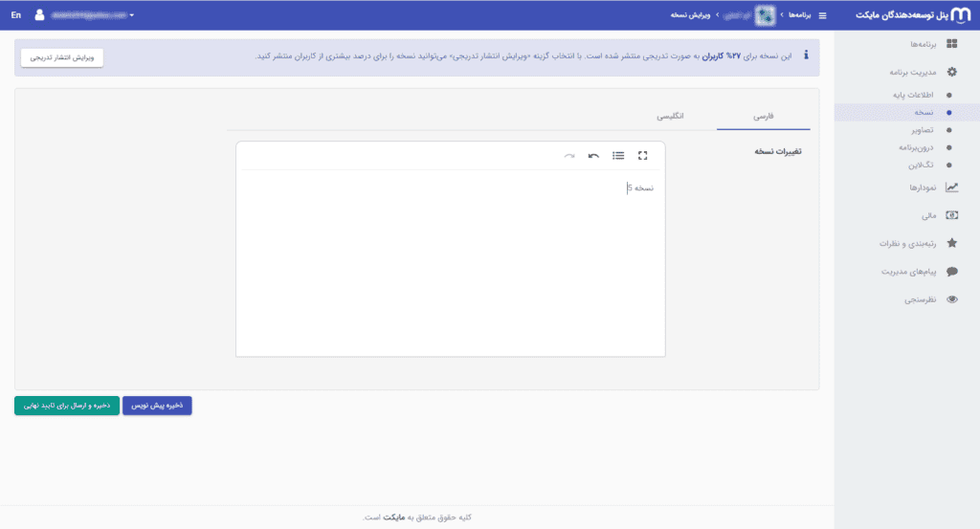980x529 pixels.
Task: Select the فارسی tab
Action: tap(763, 116)
